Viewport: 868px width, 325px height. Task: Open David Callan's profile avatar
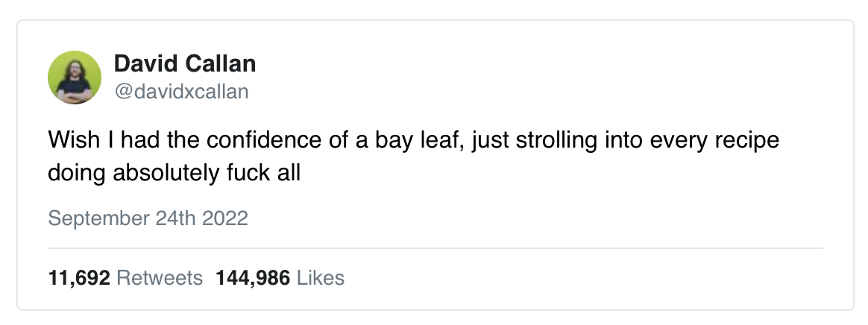[75, 78]
